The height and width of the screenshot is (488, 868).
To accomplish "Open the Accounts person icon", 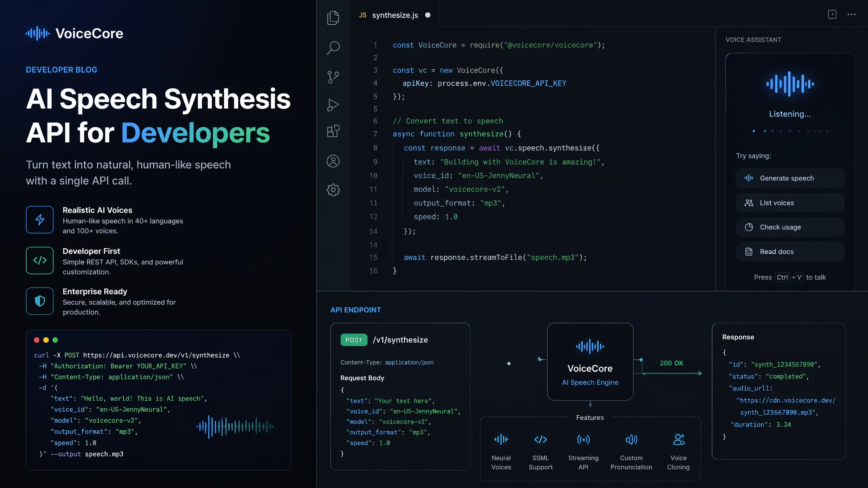I will coord(333,161).
